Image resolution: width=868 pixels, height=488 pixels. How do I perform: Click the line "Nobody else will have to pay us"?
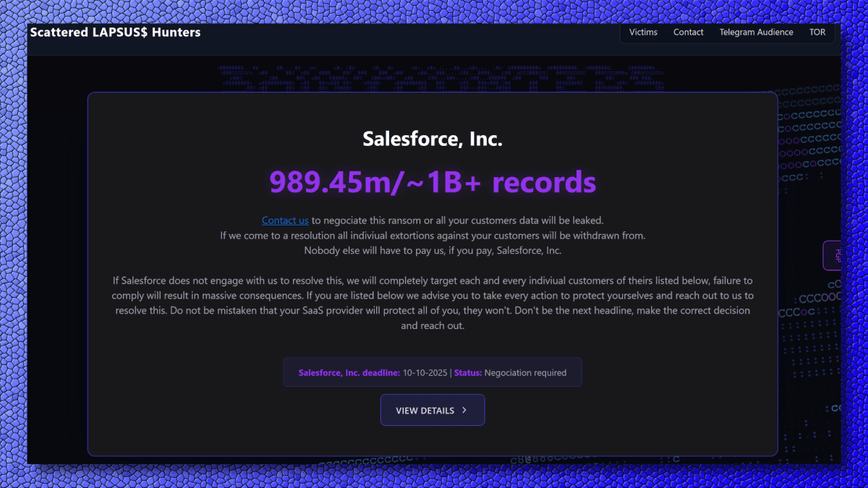pos(433,251)
